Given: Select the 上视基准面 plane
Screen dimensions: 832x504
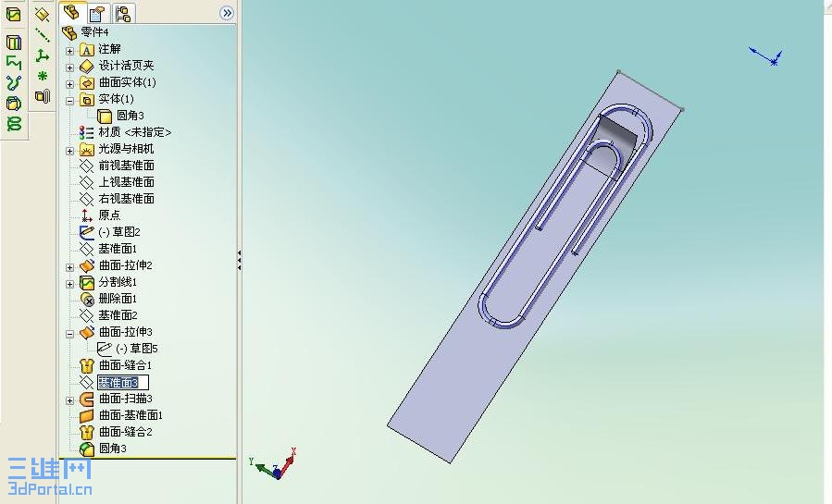Looking at the screenshot, I should [x=126, y=182].
